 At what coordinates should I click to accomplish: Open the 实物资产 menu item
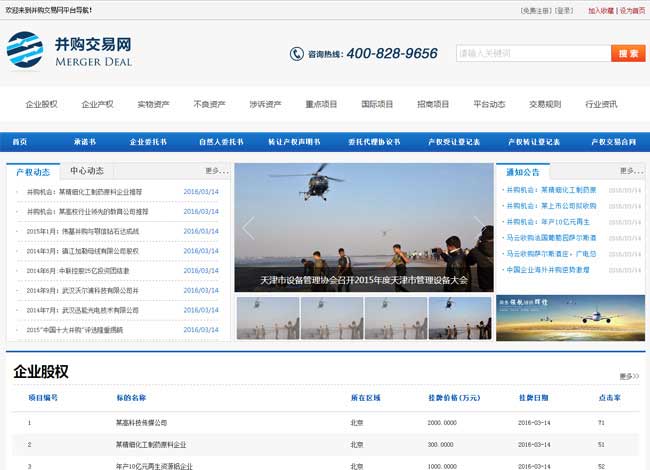click(153, 104)
